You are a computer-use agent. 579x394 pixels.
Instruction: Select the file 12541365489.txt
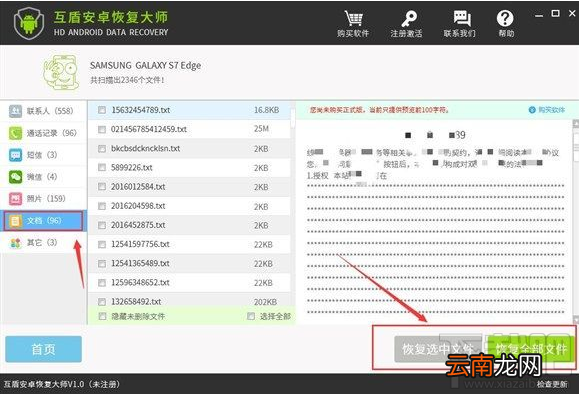pos(140,264)
